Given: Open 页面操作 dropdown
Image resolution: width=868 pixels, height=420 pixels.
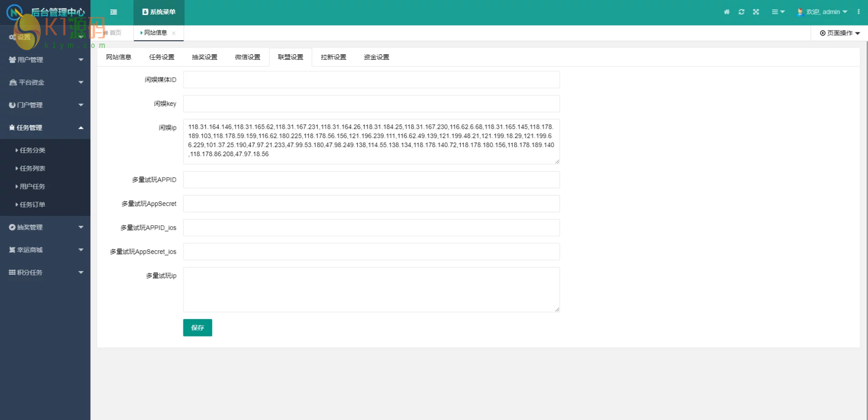Looking at the screenshot, I should (x=840, y=33).
